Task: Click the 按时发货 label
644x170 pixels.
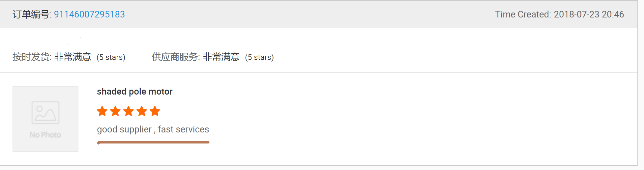Action: coord(32,57)
